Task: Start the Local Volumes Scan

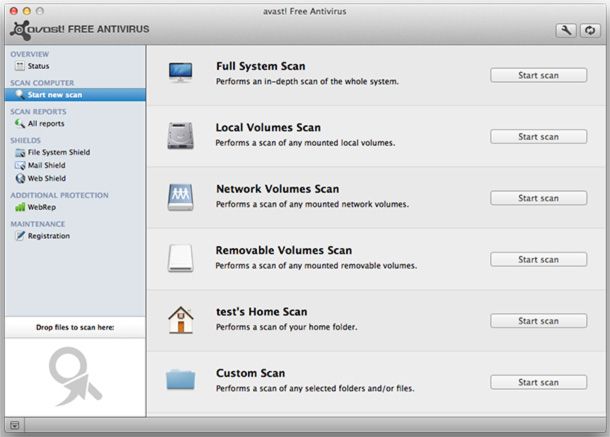Action: coord(538,137)
